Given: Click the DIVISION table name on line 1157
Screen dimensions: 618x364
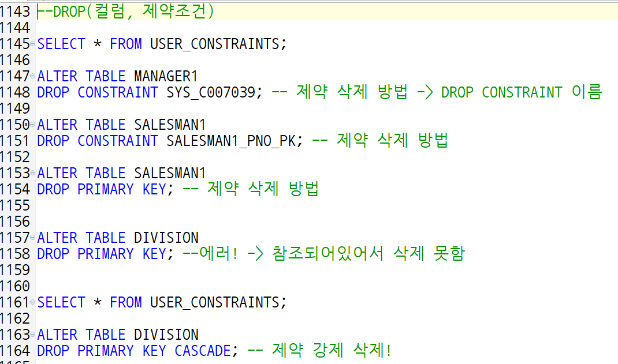Looking at the screenshot, I should pos(166,237).
